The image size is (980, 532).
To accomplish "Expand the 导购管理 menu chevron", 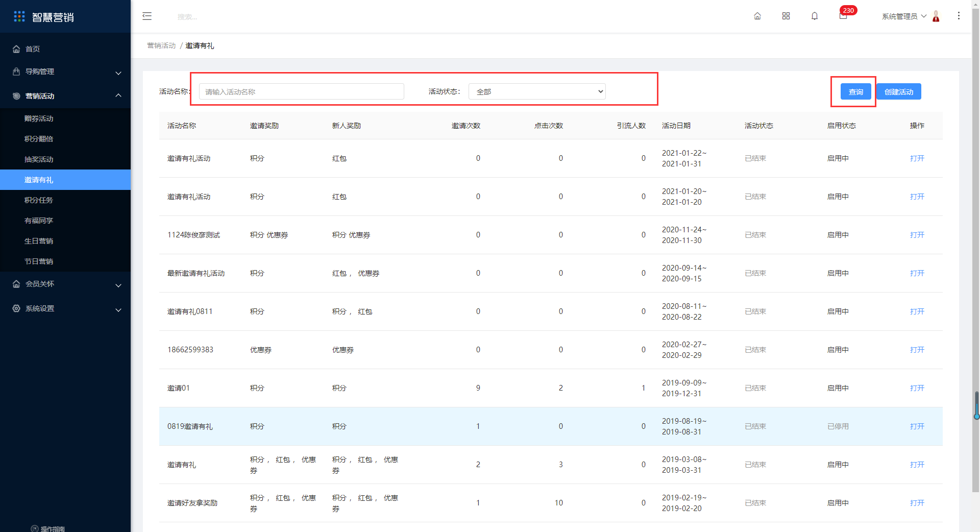I will (x=118, y=73).
